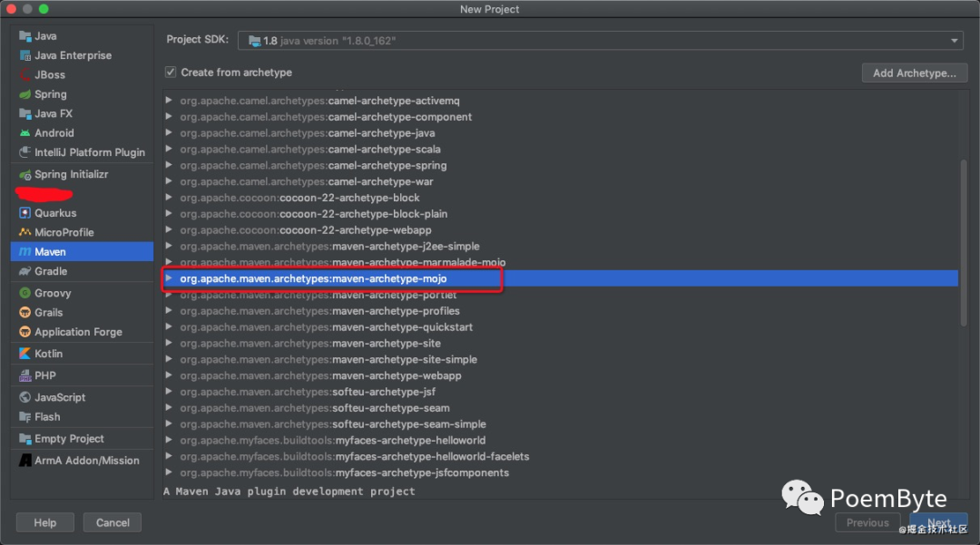Click the ArmA Addon/Mission icon
Image resolution: width=980 pixels, height=545 pixels.
click(25, 460)
